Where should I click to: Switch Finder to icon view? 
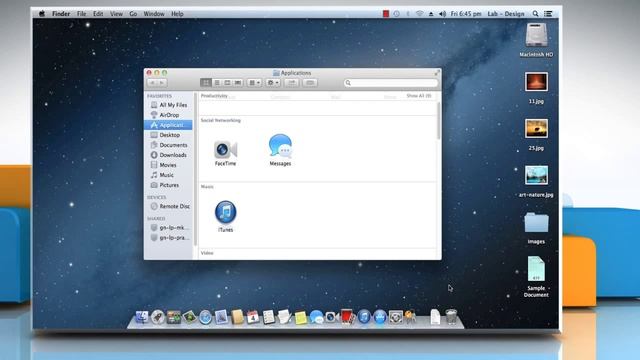(206, 83)
